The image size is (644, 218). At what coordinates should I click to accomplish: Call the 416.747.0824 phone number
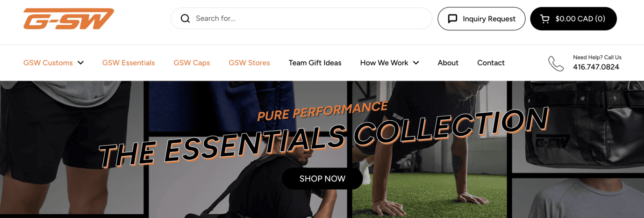coord(596,67)
